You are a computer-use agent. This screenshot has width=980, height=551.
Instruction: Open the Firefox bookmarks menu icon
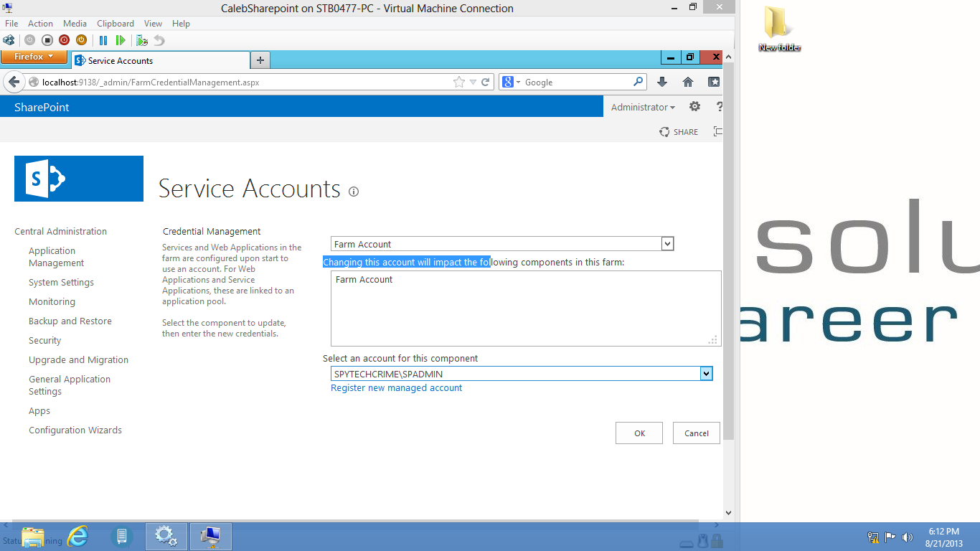pyautogui.click(x=714, y=83)
